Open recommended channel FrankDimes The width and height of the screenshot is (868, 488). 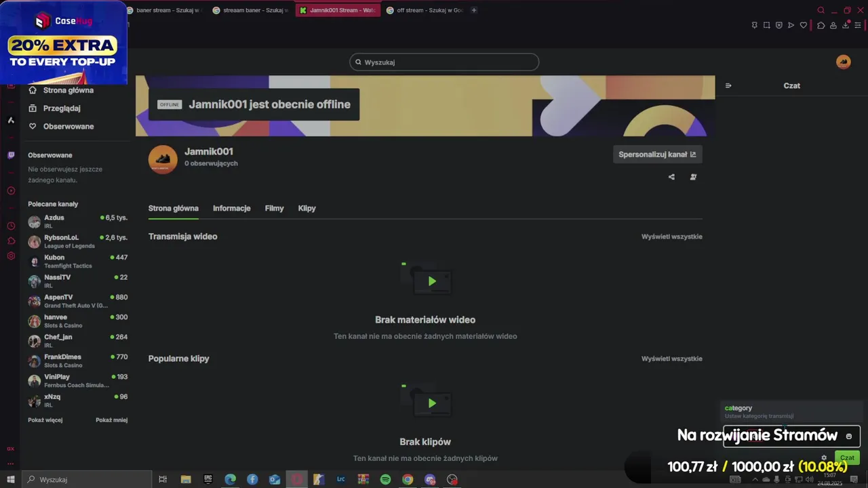tap(77, 361)
